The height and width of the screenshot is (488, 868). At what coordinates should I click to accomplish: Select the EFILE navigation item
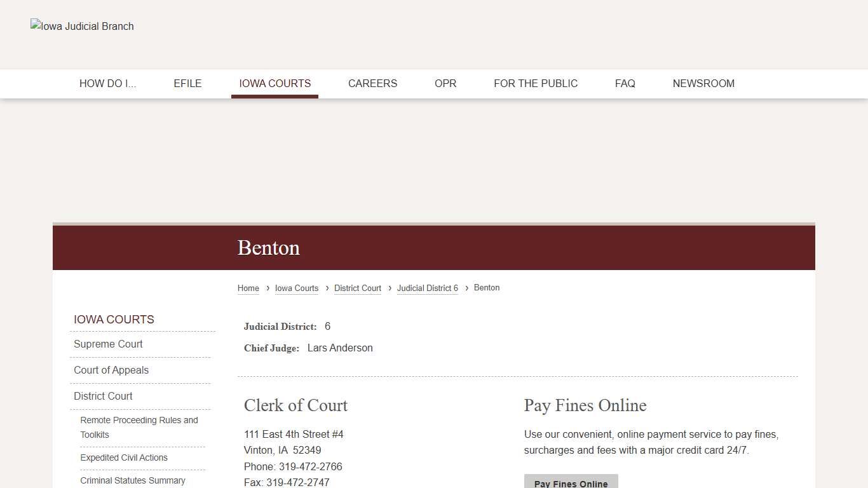pos(187,83)
